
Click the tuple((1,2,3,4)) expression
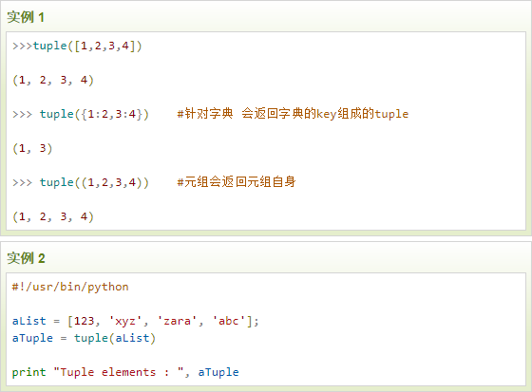[94, 183]
